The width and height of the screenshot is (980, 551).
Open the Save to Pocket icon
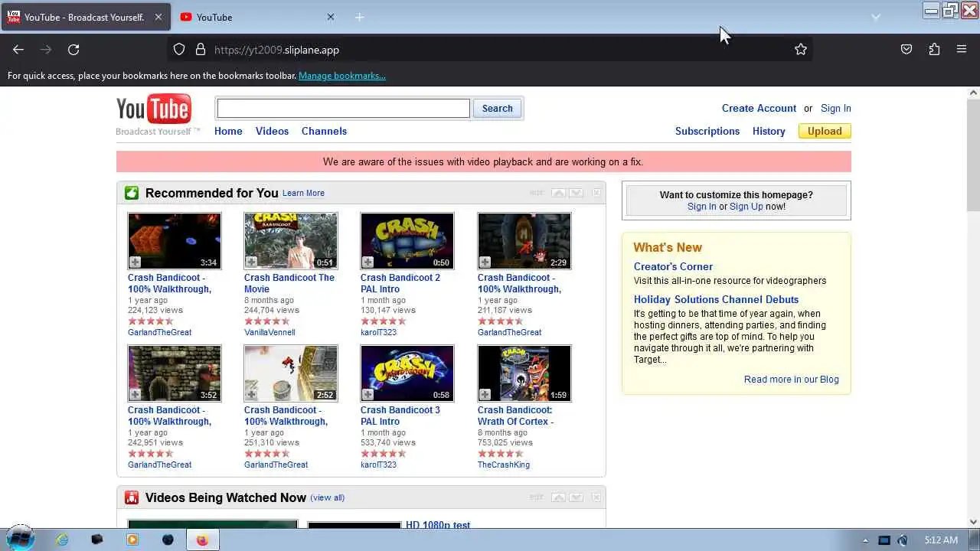tap(906, 50)
